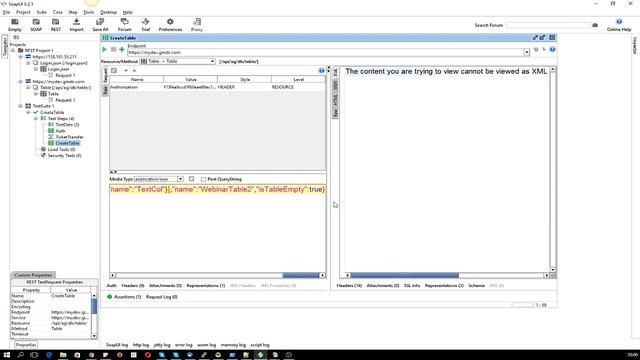
Task: Collapse the REST Project 1 tree node
Action: click(x=13, y=51)
